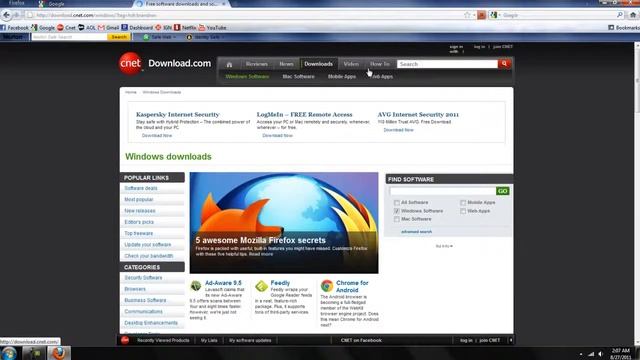Open the Cnet bookmark in bookmarks toolbar
Viewport: 640px width, 360px height.
coord(67,28)
